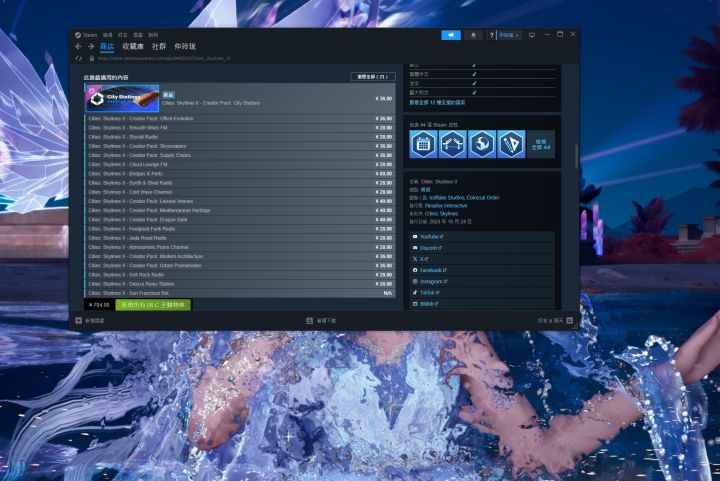
Task: View all 12 supported languages link
Action: [x=437, y=102]
